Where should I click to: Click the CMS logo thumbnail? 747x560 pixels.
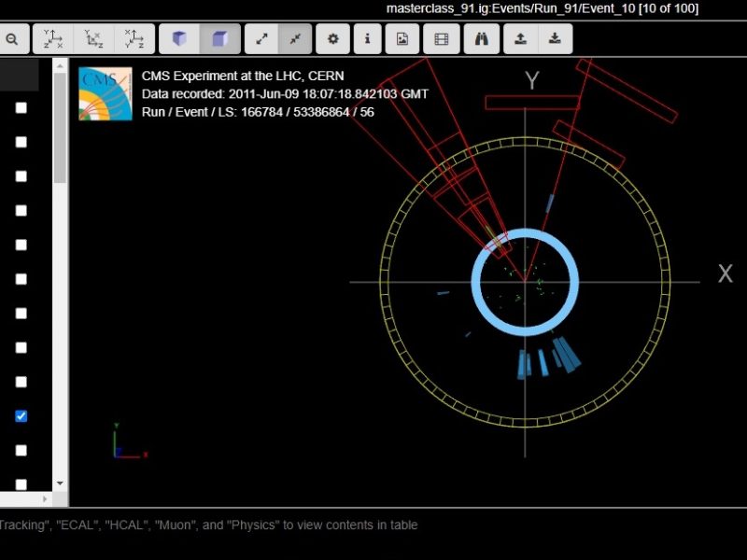coord(106,94)
